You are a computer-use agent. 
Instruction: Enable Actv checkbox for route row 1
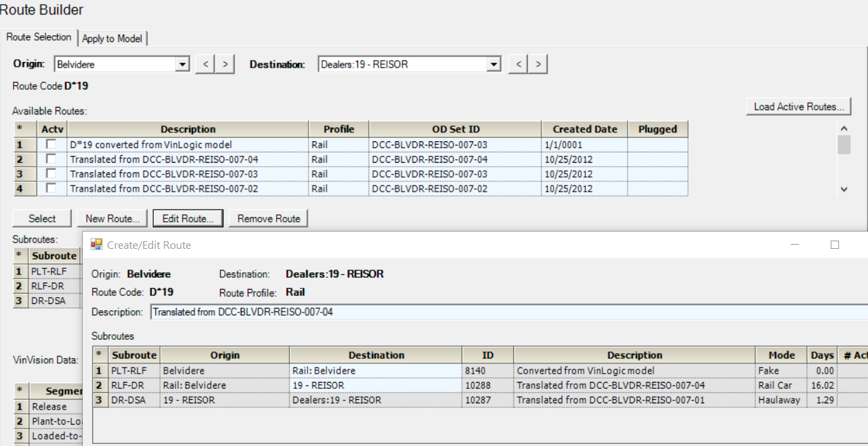coord(52,145)
